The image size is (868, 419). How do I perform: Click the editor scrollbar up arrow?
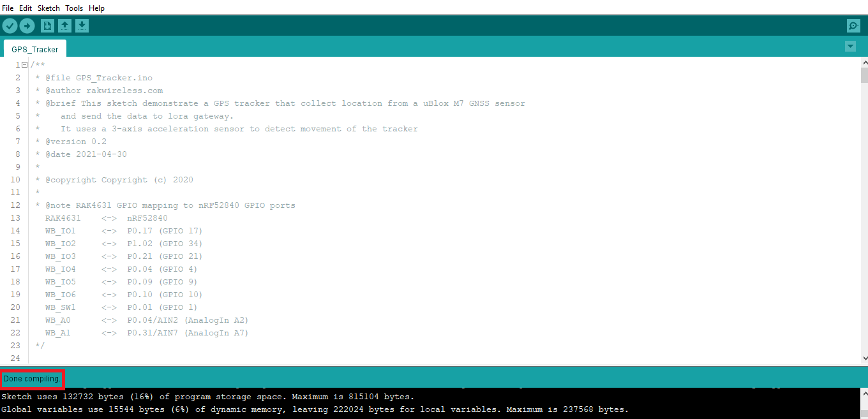tap(864, 62)
